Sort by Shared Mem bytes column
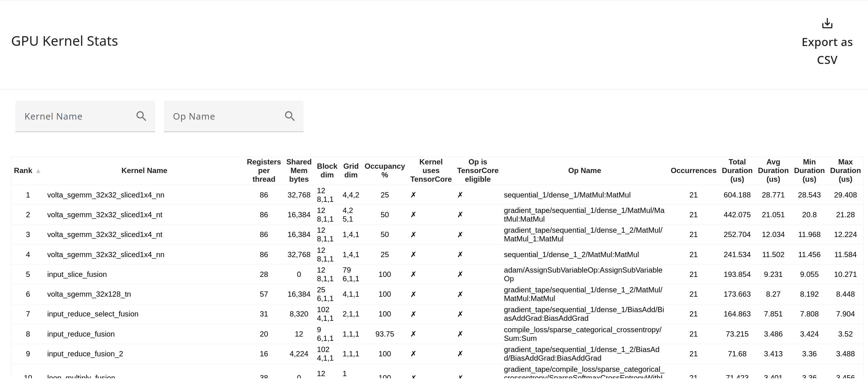Image resolution: width=868 pixels, height=386 pixels. [299, 171]
